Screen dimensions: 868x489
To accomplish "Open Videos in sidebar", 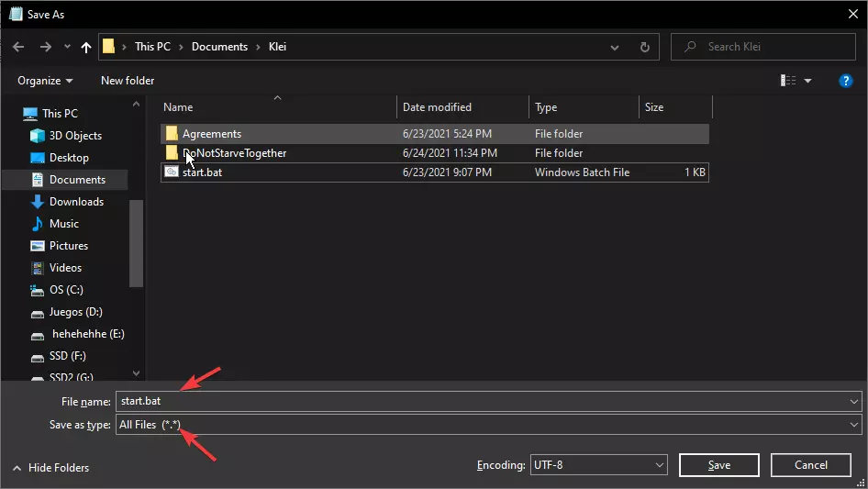I will [65, 268].
